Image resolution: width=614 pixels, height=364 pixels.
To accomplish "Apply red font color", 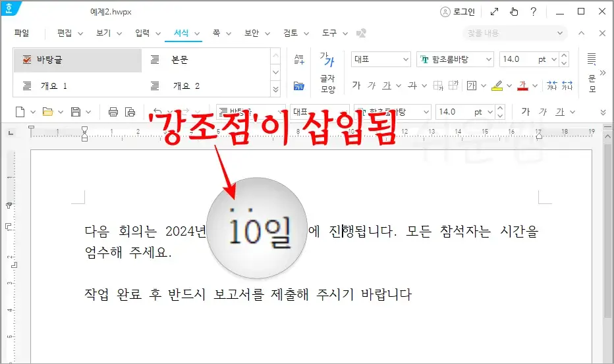I will [523, 86].
